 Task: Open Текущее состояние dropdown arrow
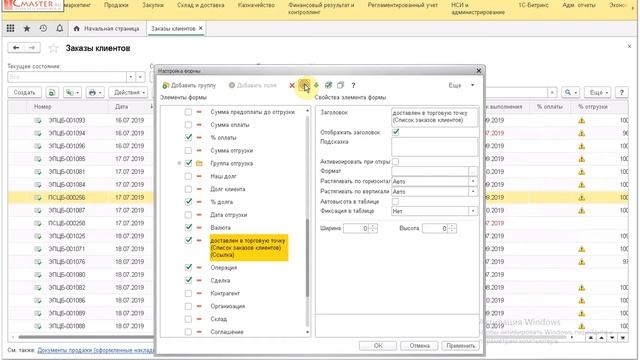click(x=131, y=77)
